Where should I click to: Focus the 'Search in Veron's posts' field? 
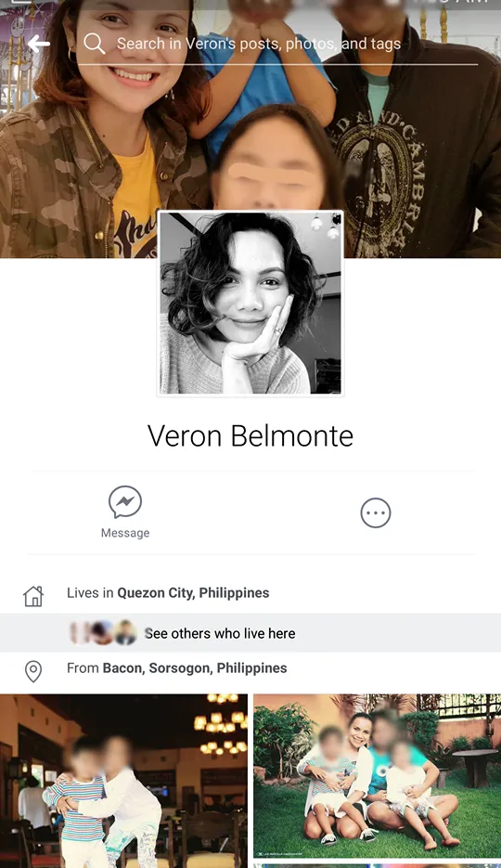coord(277,44)
